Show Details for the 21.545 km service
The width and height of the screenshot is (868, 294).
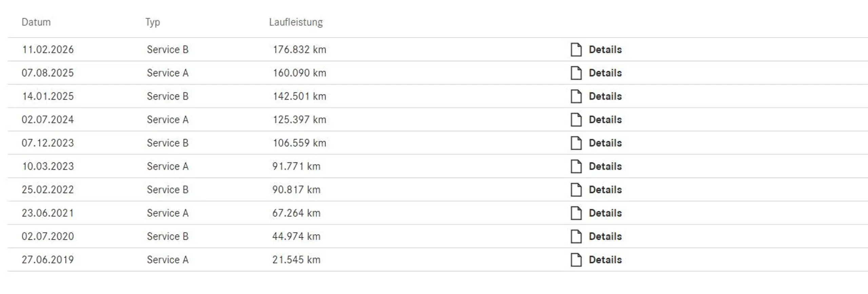point(605,260)
